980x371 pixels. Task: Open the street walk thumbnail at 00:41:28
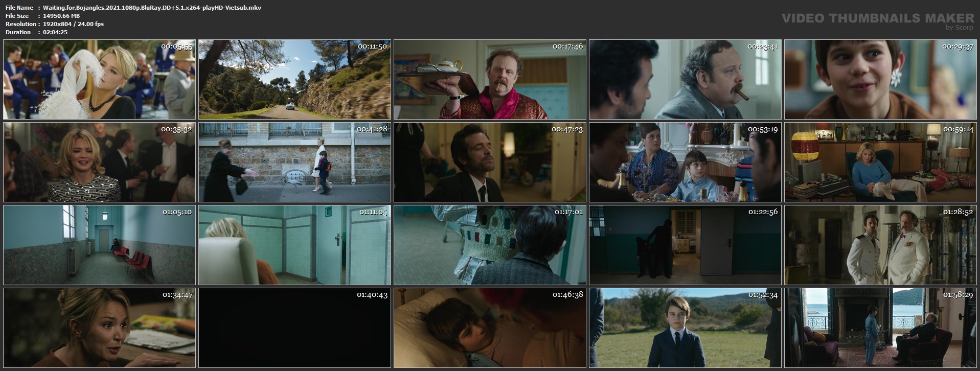tap(294, 162)
